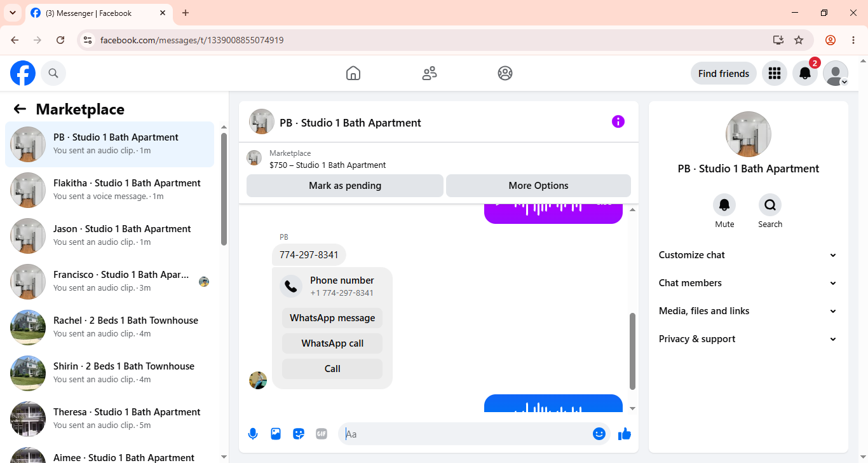Click the chat header title PB Studio 1 Bath Apartment

pyautogui.click(x=350, y=123)
